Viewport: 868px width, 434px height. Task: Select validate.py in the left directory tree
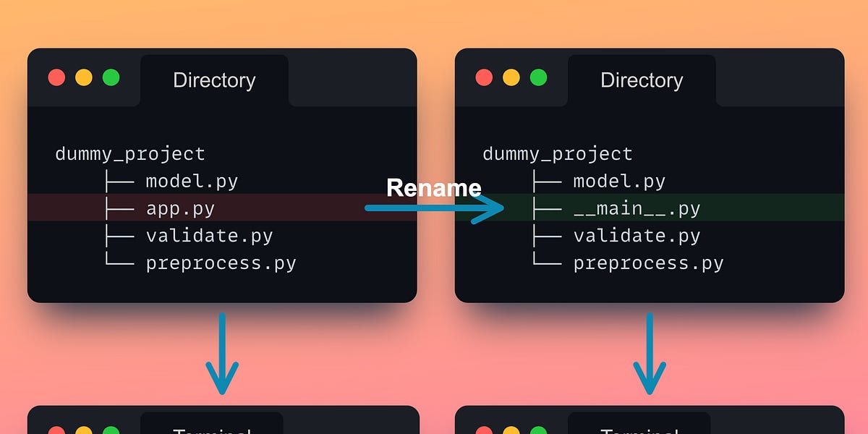(209, 235)
